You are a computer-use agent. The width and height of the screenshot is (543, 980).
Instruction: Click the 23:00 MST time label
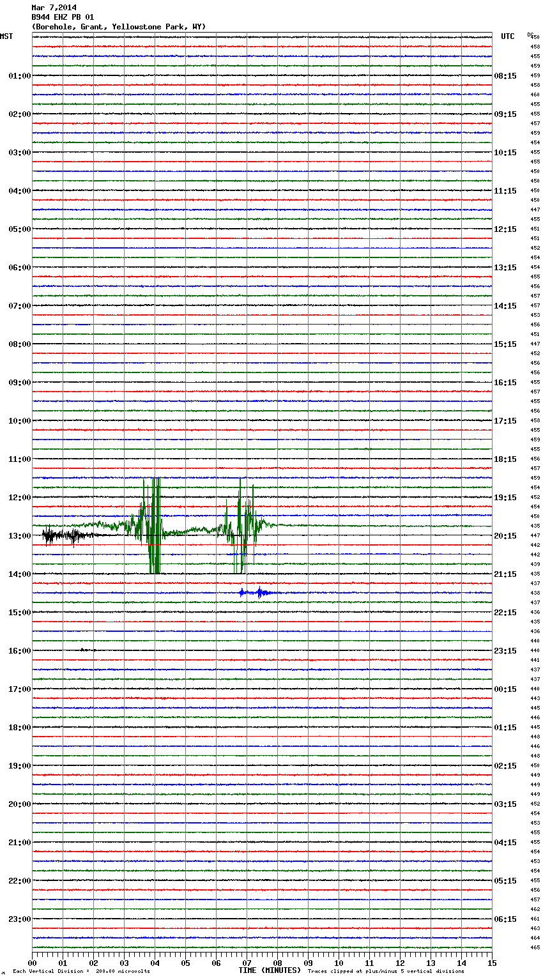(19, 919)
